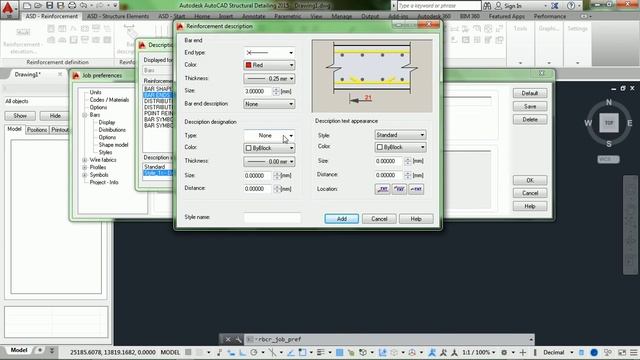Viewport: 640px width, 360px height.
Task: Open the Featured Apps ribbon tab
Action: (507, 16)
